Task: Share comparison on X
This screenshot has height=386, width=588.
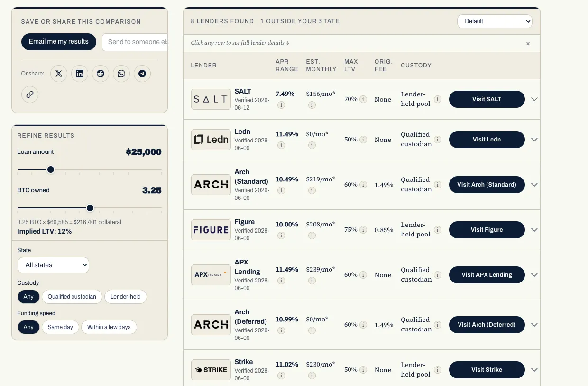Action: (x=59, y=74)
